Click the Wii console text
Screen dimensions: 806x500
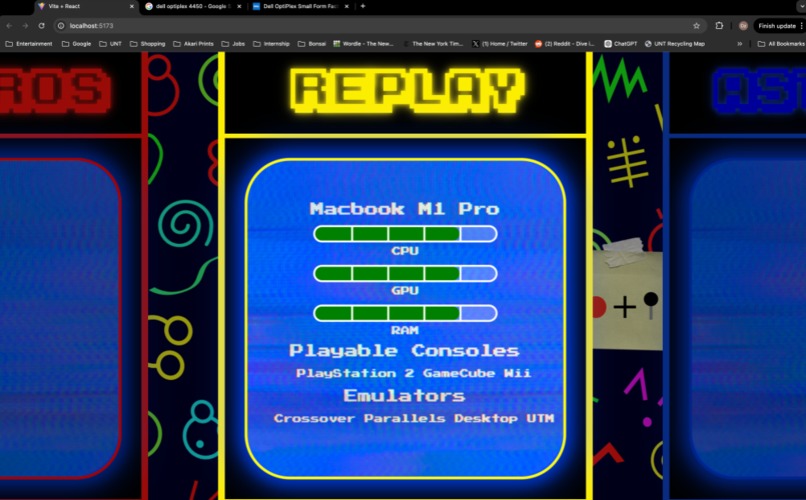click(517, 373)
